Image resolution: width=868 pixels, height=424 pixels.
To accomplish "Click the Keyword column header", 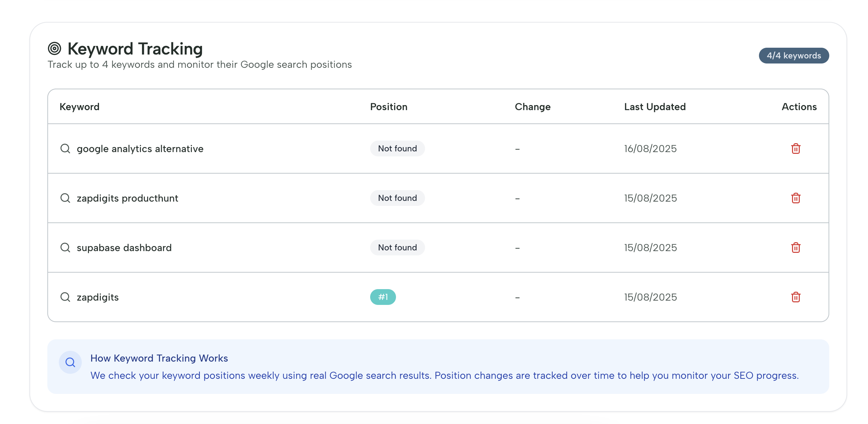I will point(79,107).
